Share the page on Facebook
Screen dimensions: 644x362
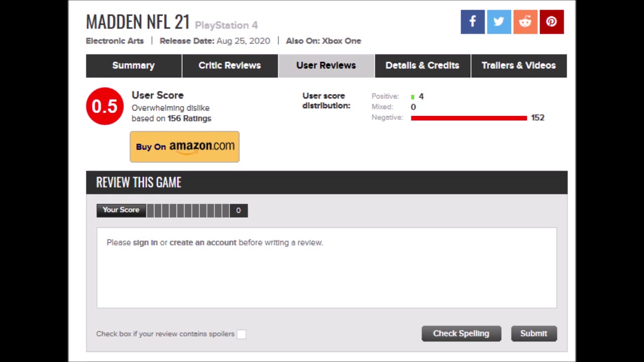click(x=472, y=22)
